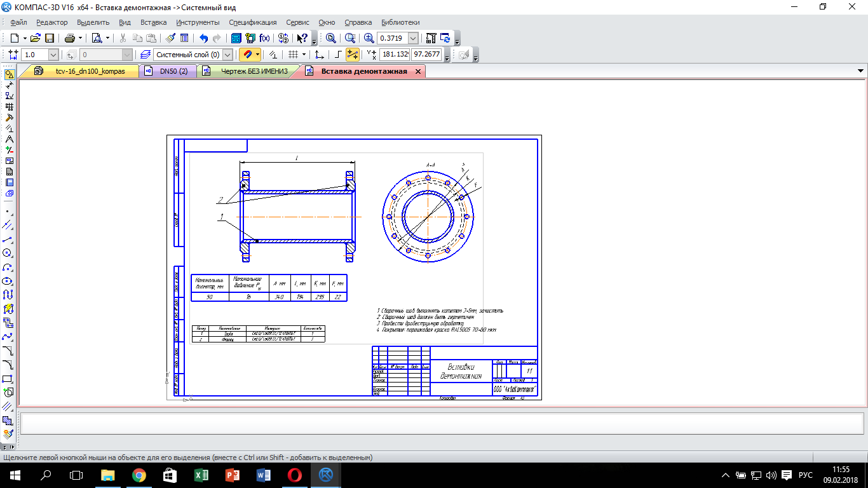Image resolution: width=868 pixels, height=488 pixels.
Task: Open the Библиотеки menu
Action: coord(400,22)
